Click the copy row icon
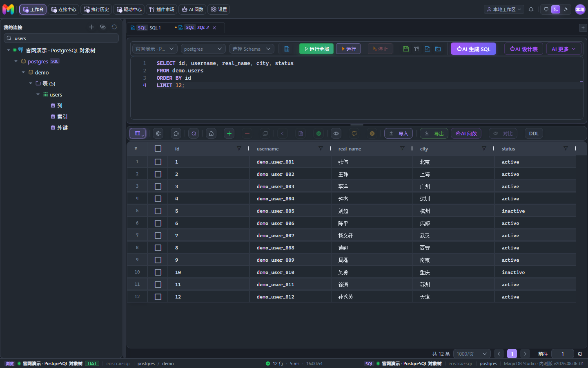588x368 pixels. [265, 133]
